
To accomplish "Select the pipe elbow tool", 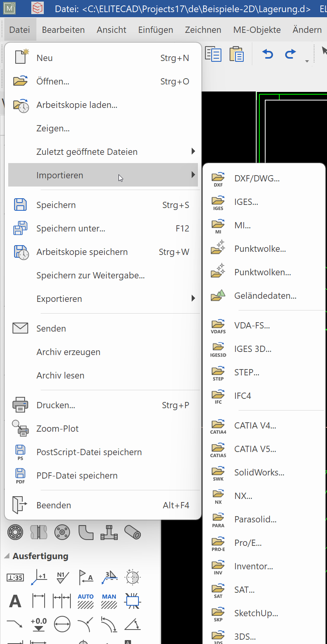I will point(85,532).
